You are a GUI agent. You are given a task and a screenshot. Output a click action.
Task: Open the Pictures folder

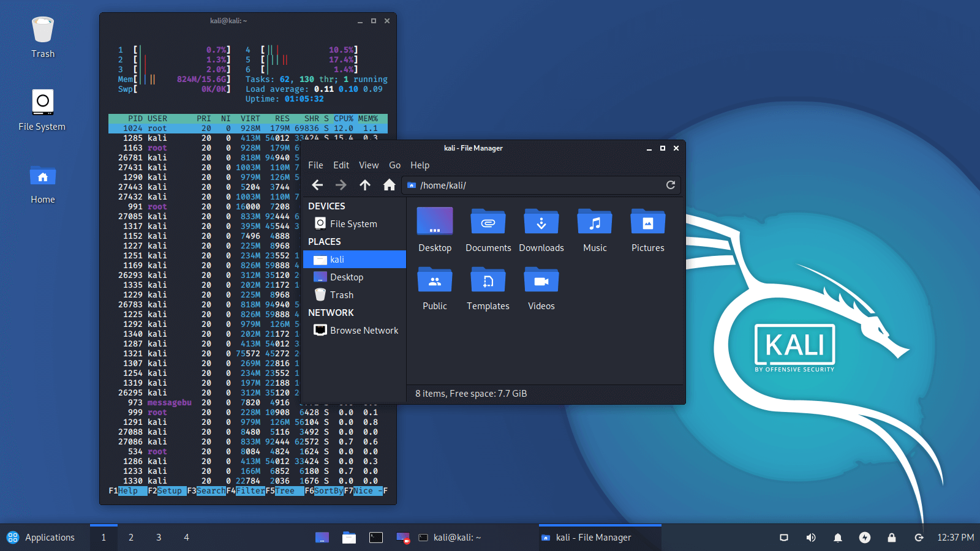pyautogui.click(x=647, y=222)
